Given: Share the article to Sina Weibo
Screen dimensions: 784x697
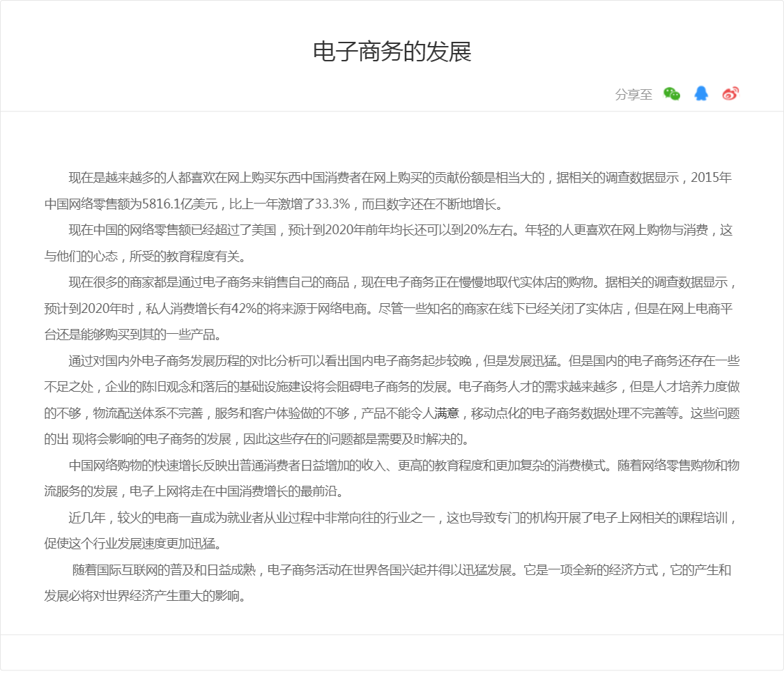Looking at the screenshot, I should coord(730,94).
